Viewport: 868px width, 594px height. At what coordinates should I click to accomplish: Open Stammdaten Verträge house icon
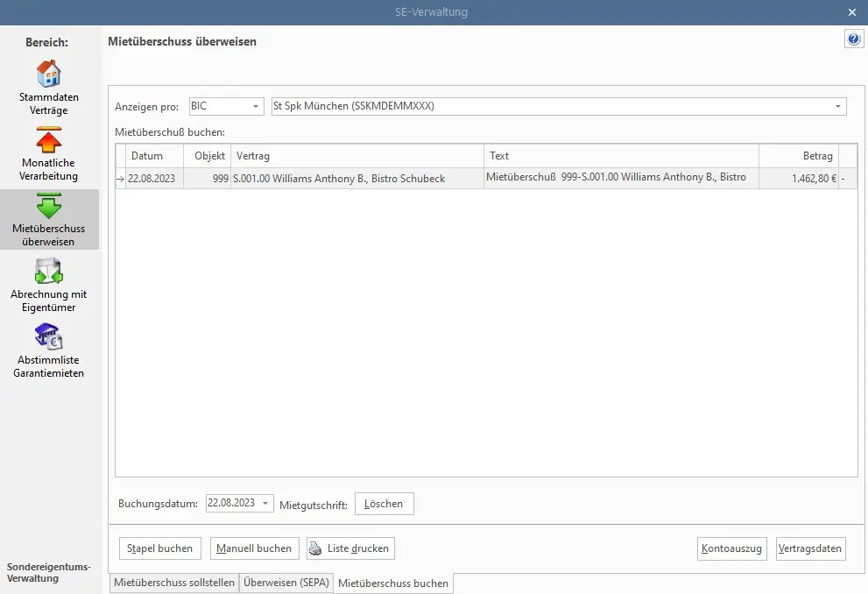coord(49,74)
